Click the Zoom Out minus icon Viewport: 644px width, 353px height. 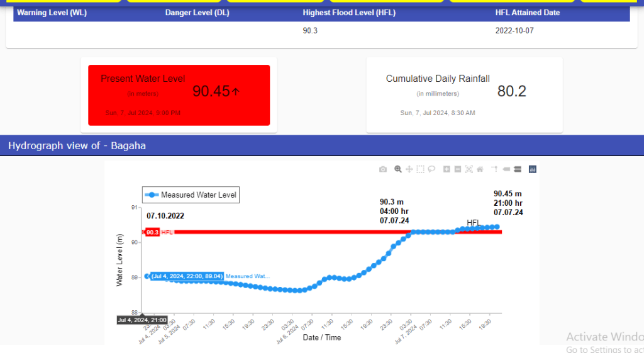coord(458,169)
